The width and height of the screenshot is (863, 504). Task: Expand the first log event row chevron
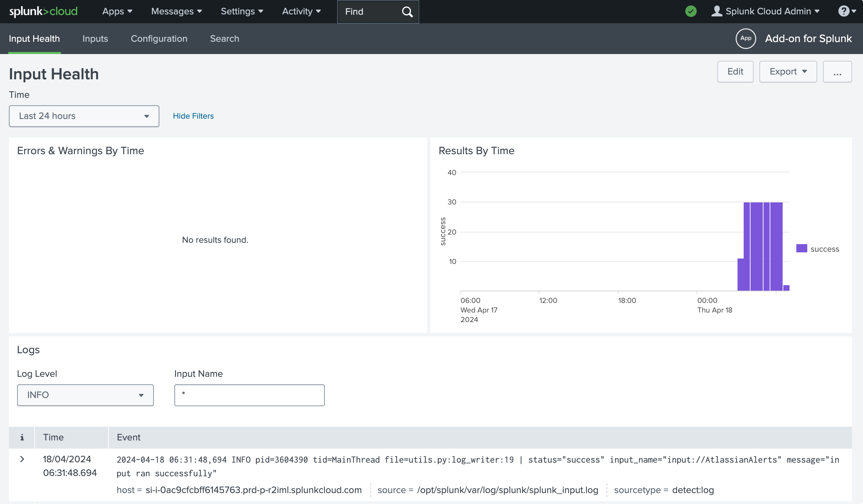click(x=22, y=459)
